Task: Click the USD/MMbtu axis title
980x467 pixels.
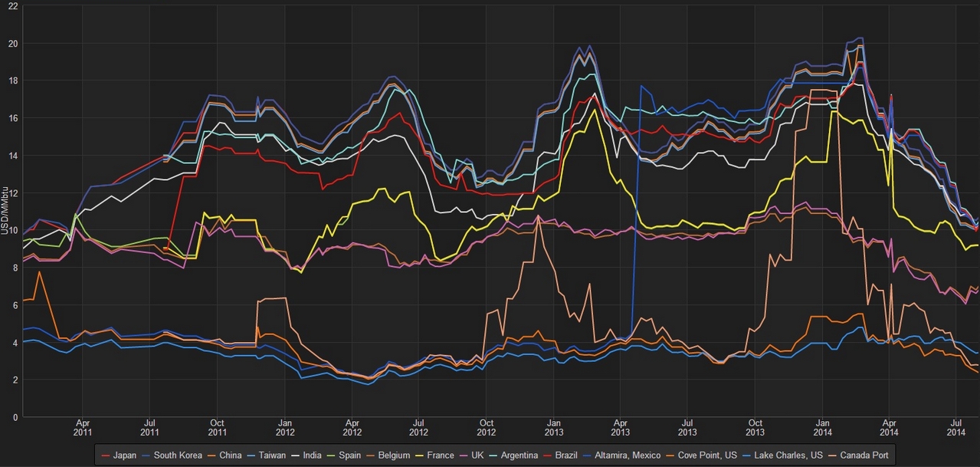Action: (x=6, y=209)
